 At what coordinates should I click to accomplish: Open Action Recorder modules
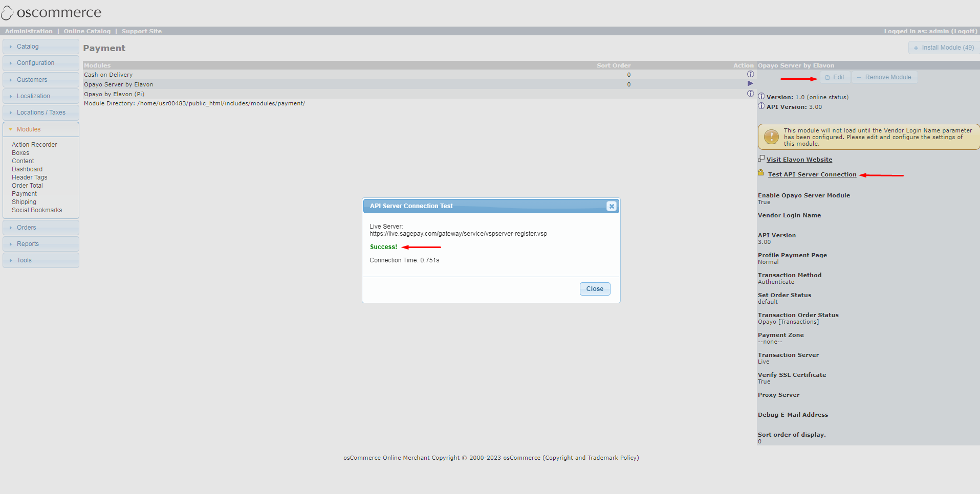[34, 145]
